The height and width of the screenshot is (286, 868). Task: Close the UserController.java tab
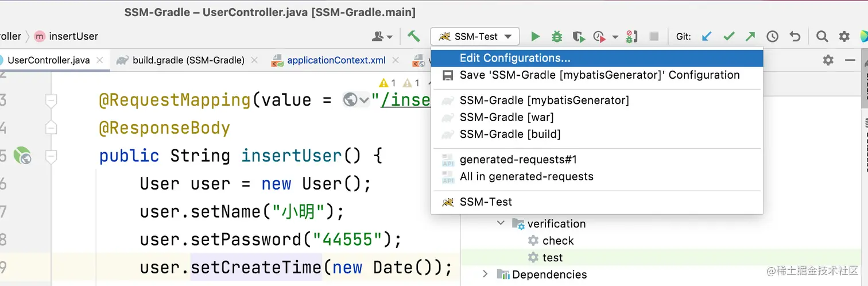point(100,60)
